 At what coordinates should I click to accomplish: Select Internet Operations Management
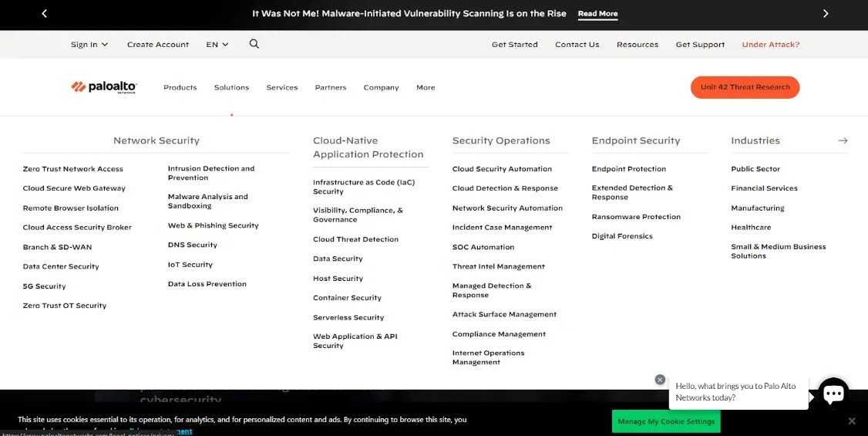pyautogui.click(x=488, y=357)
